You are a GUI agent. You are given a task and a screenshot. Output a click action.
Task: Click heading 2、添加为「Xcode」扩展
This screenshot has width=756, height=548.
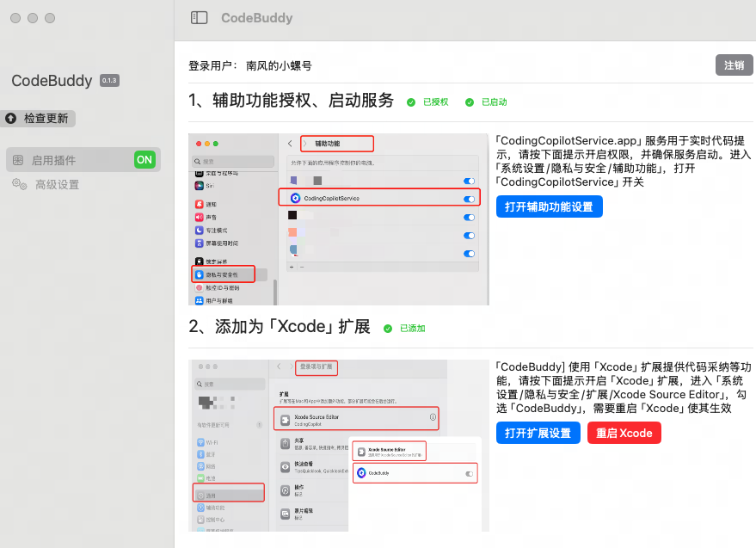coord(280,327)
